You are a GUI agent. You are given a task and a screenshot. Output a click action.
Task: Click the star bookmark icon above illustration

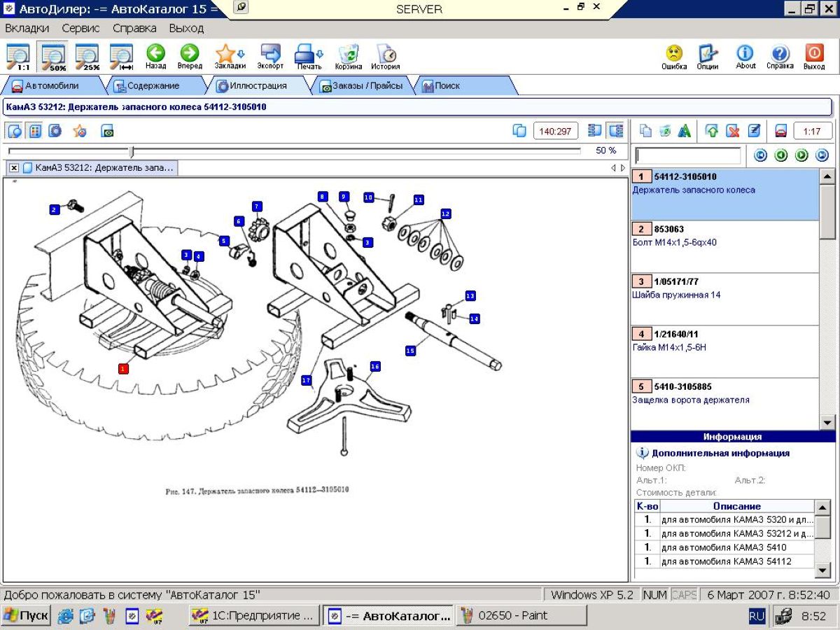coord(80,131)
